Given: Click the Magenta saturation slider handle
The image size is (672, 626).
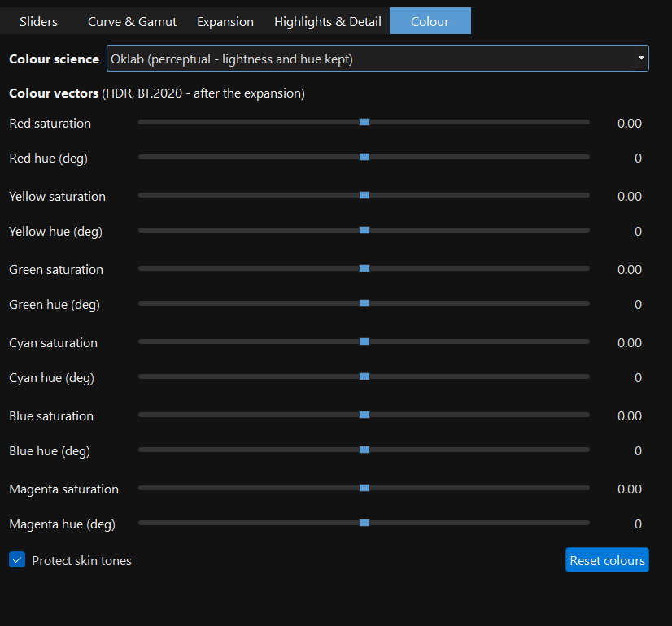Looking at the screenshot, I should point(364,488).
